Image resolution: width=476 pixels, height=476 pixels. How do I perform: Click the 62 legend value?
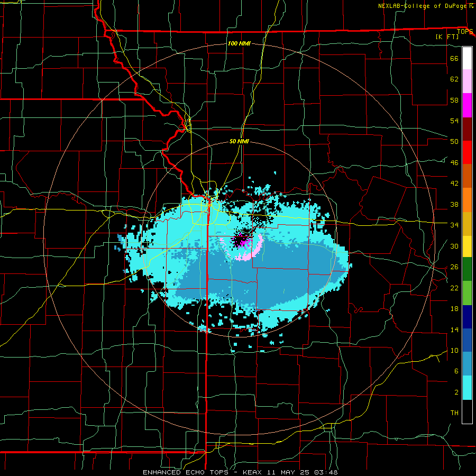click(x=454, y=79)
